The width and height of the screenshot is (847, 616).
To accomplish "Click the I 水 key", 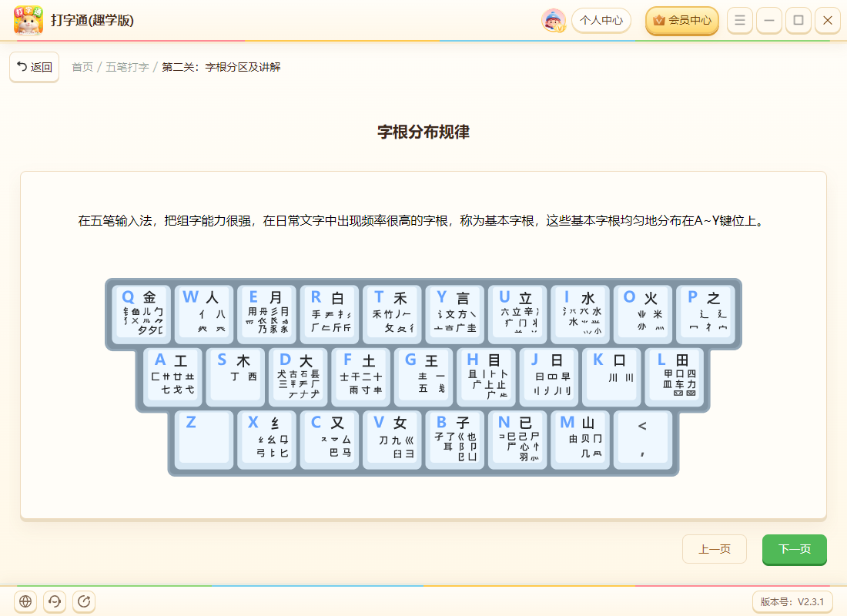I will 580,313.
